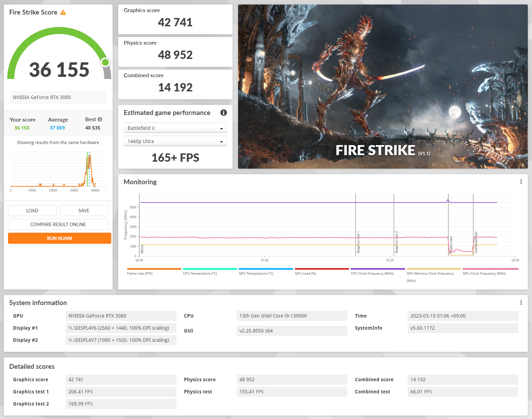Click the GUI version v2.25.8056 s64
Image resolution: width=532 pixels, height=419 pixels.
pyautogui.click(x=292, y=331)
